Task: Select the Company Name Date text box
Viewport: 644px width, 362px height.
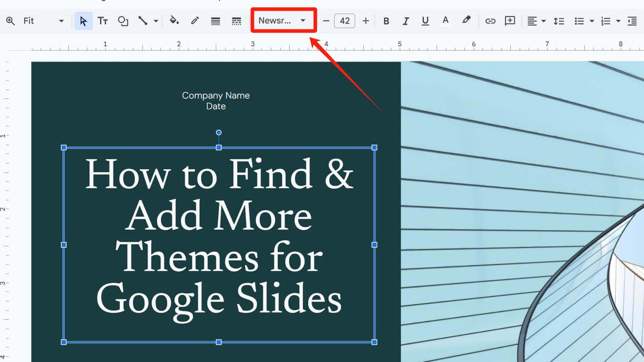Action: 216,101
